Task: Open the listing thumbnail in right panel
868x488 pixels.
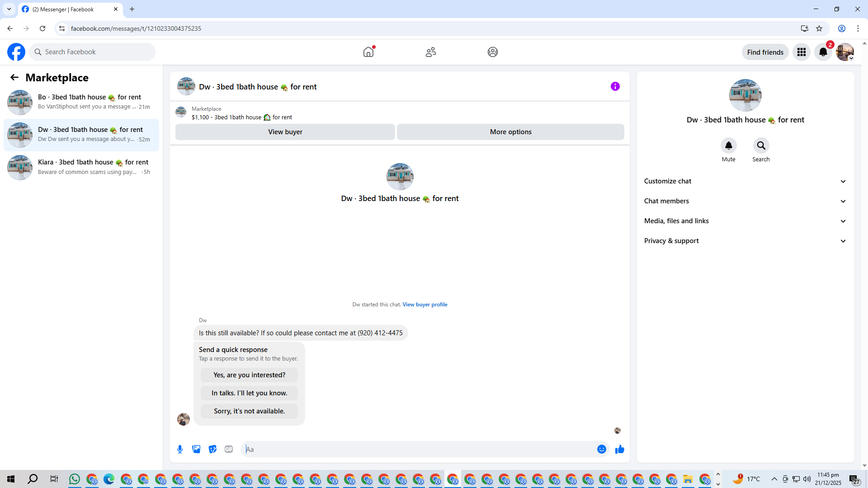Action: click(745, 95)
